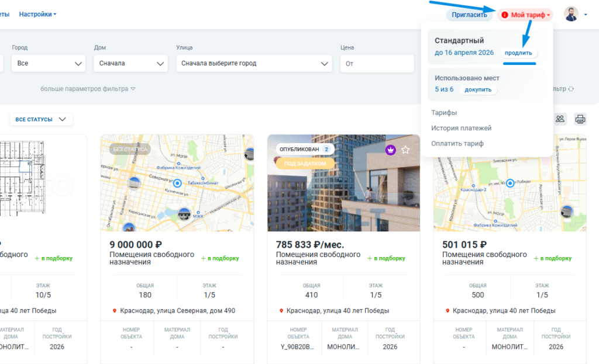Click the price 501 015 ₽
The image size is (599, 364).
464,245
